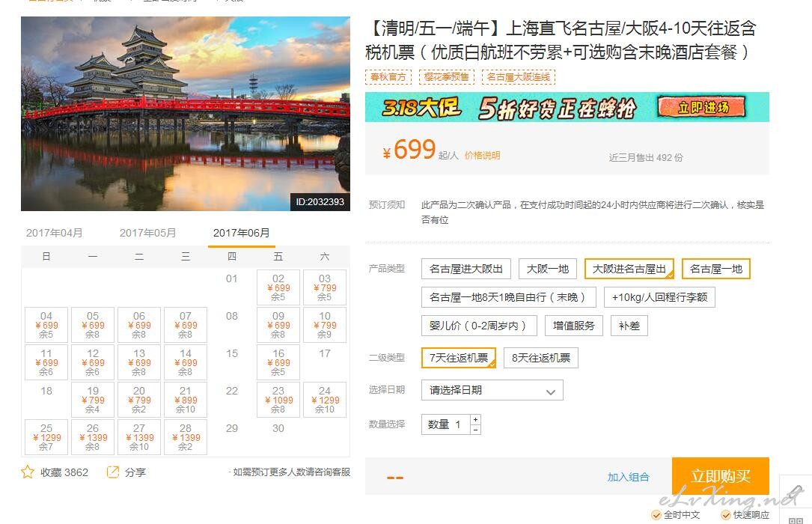Choose June 23 priced ¥1099
The width and height of the screenshot is (812, 524).
(x=278, y=400)
